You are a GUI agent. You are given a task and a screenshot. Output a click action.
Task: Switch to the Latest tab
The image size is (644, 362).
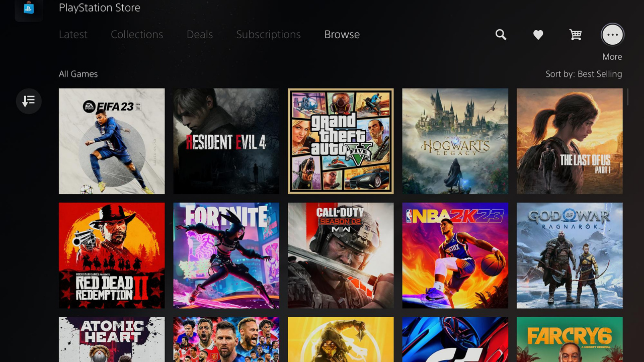[x=73, y=35]
